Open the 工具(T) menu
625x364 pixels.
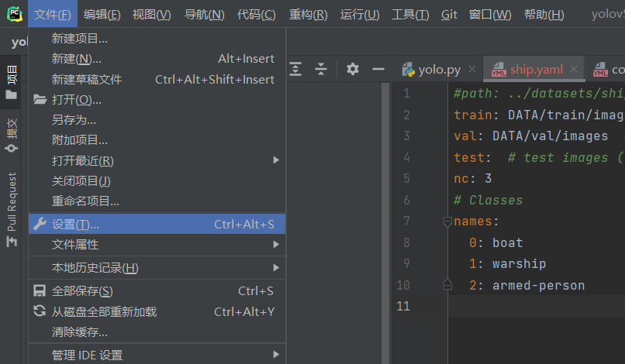[x=410, y=15]
